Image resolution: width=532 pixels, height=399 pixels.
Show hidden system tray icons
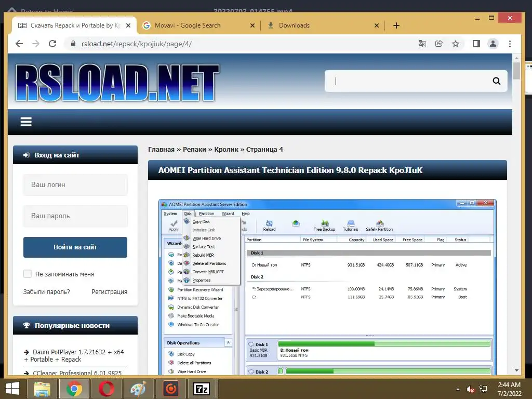[x=458, y=389]
